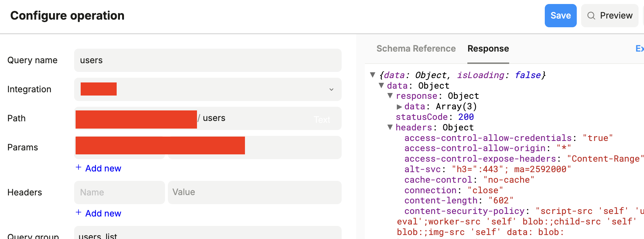Switch to the Schema Reference tab
The image size is (644, 239).
click(416, 49)
